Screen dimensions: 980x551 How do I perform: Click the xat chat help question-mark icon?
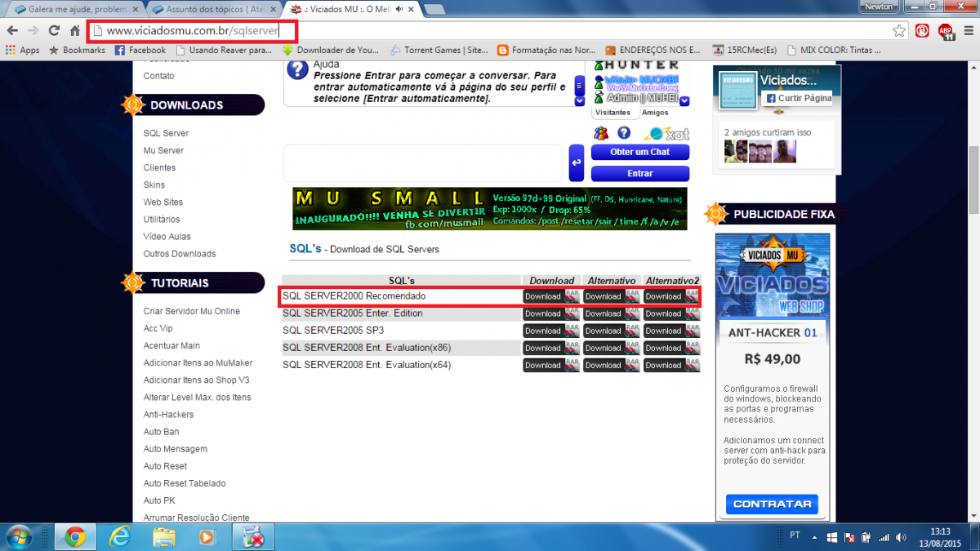[x=624, y=133]
